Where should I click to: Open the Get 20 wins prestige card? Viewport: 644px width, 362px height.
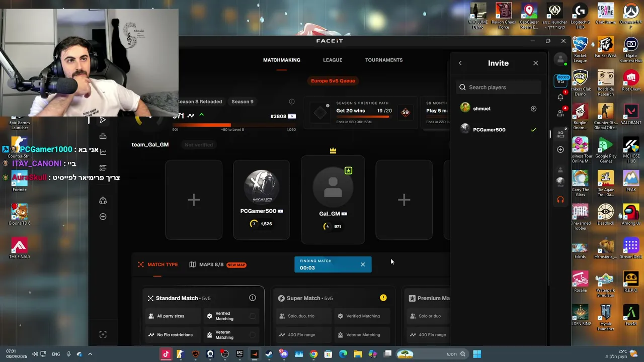[361, 112]
